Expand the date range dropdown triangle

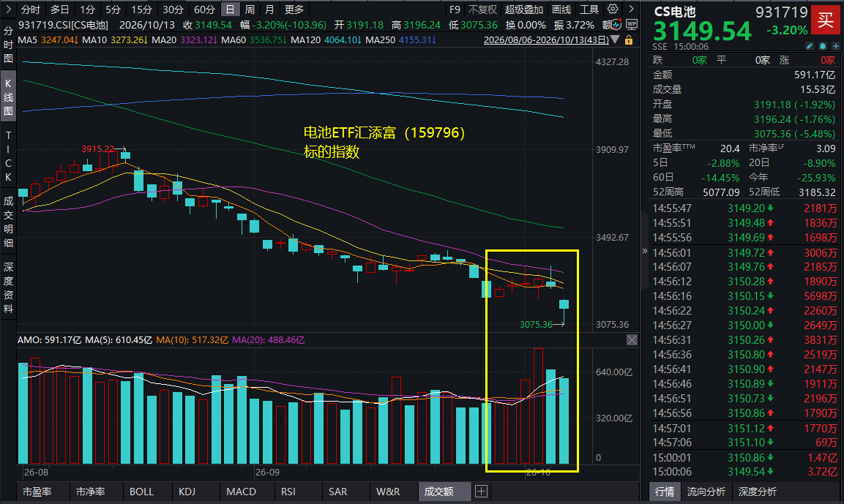[615, 40]
